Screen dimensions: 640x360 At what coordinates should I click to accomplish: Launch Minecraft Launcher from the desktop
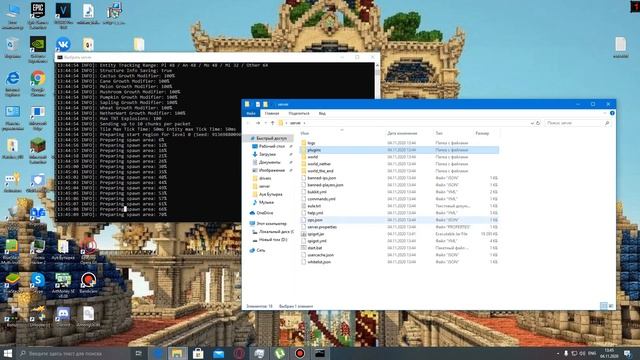tap(38, 151)
